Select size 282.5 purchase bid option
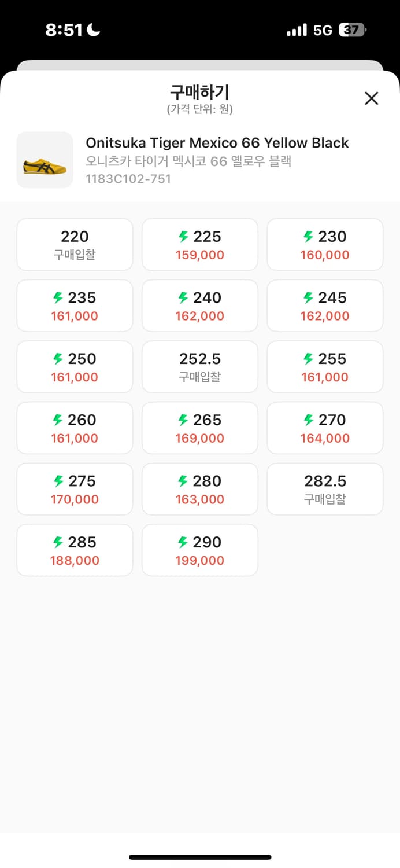400x868 pixels. (x=325, y=489)
